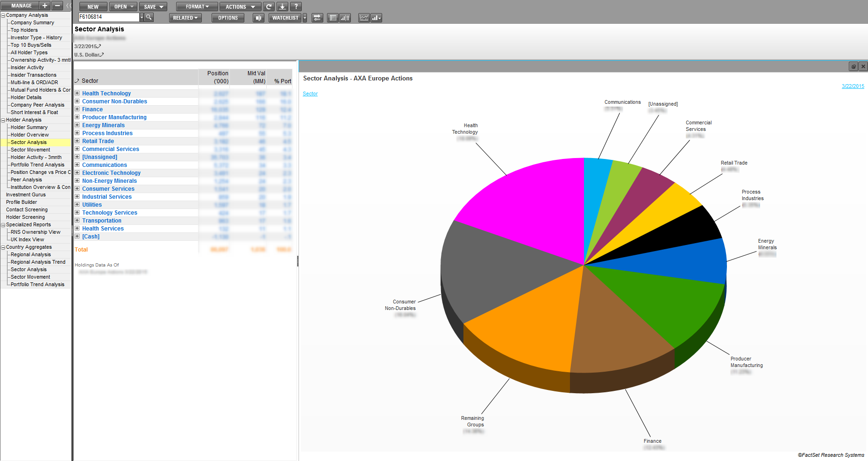Collapse the Company Analysis tree node

[3, 15]
